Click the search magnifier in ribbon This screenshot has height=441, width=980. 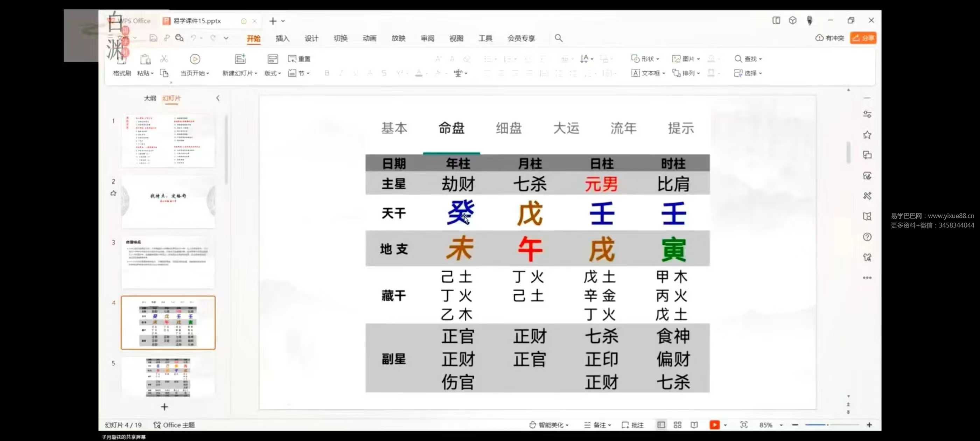(x=558, y=38)
